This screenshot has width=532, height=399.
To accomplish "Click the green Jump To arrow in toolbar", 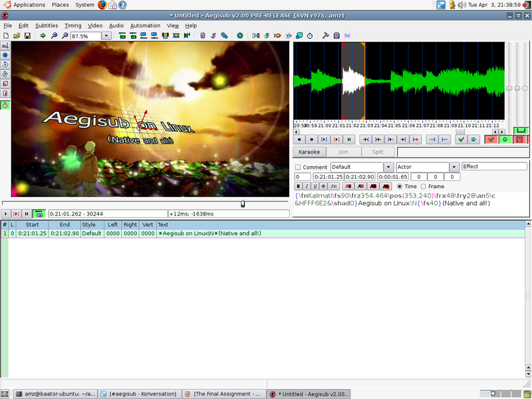I will [43, 36].
